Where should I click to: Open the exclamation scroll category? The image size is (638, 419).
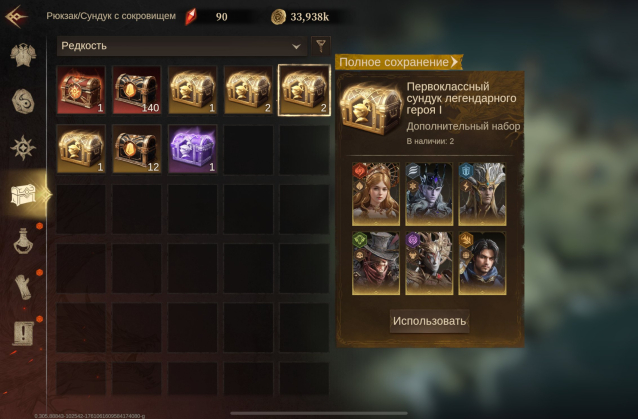23,334
